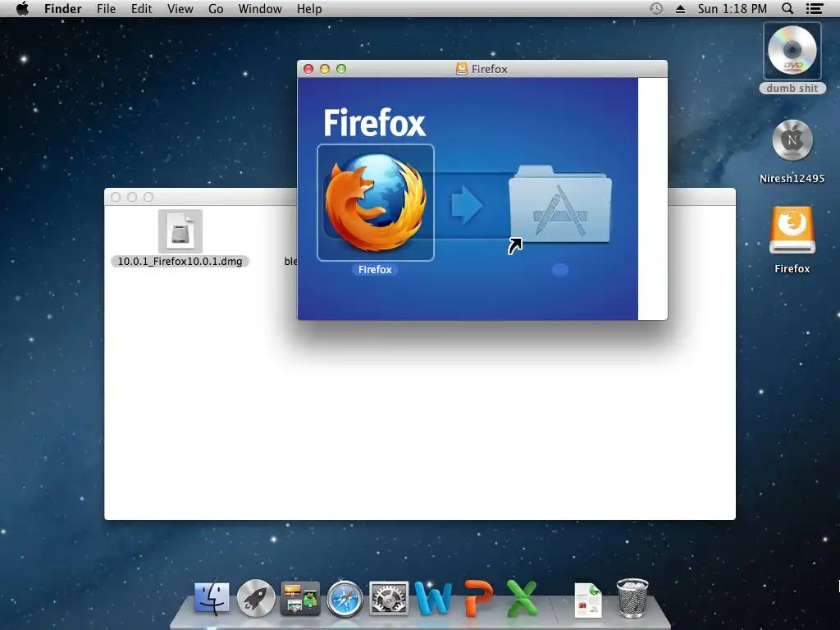840x630 pixels.
Task: Open the Apple menu
Action: pyautogui.click(x=22, y=8)
